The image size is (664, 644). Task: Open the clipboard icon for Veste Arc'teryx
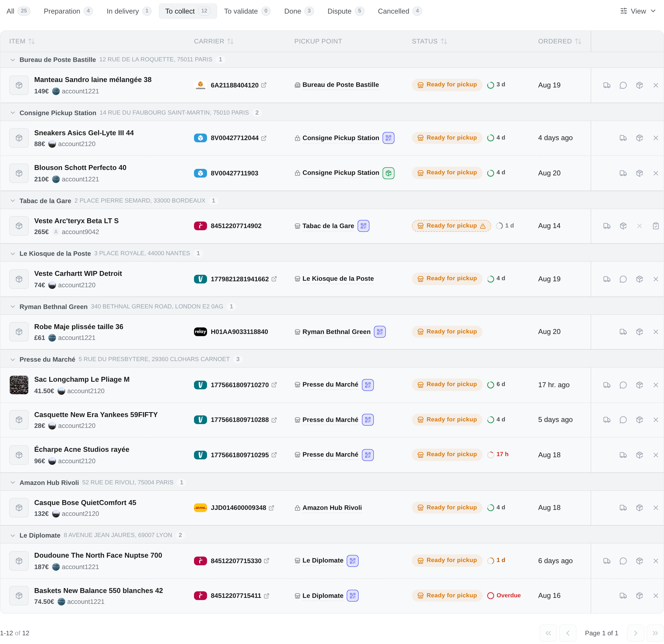pyautogui.click(x=656, y=226)
